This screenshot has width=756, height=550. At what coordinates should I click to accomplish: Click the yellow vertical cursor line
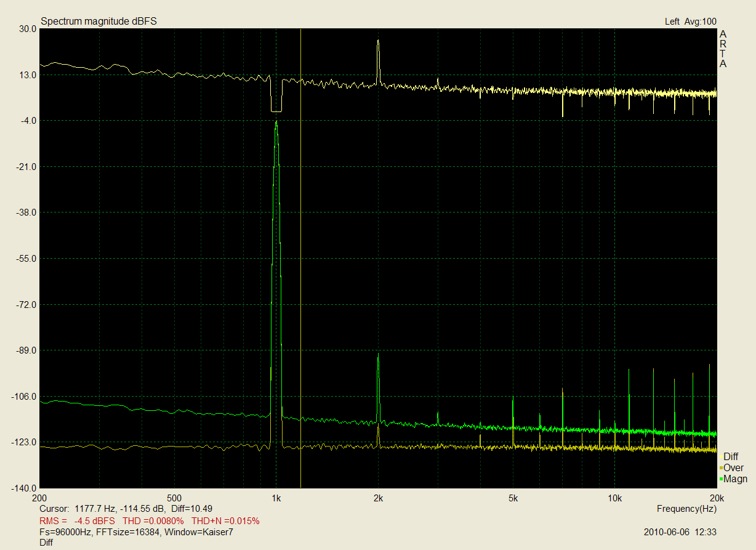300,258
